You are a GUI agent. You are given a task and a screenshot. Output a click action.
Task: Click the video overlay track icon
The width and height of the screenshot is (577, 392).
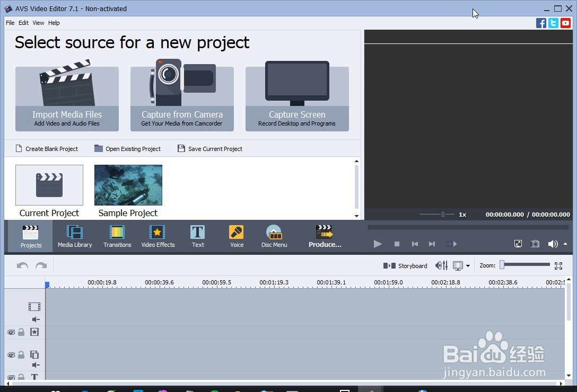(34, 355)
